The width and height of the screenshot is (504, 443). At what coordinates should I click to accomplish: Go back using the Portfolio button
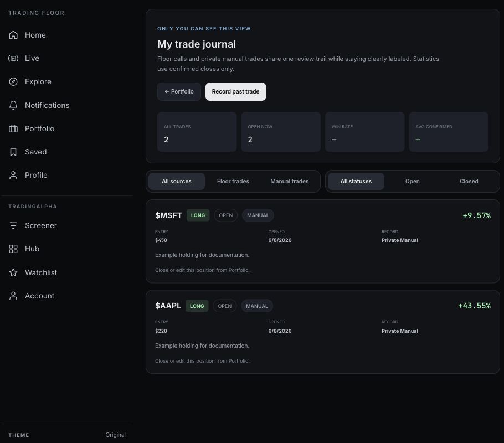179,91
